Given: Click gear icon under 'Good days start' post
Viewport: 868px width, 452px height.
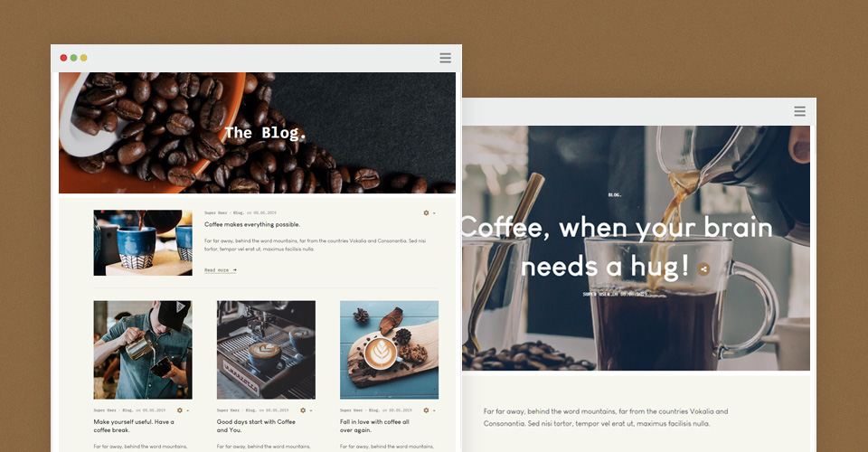Looking at the screenshot, I should (x=303, y=410).
